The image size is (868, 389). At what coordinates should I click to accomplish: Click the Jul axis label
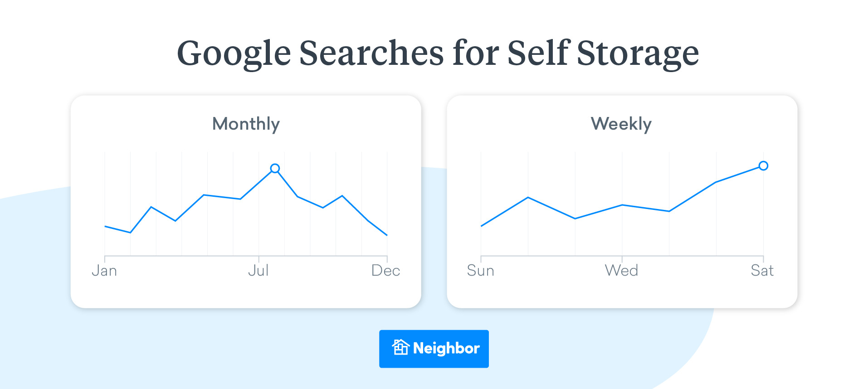[x=258, y=271]
